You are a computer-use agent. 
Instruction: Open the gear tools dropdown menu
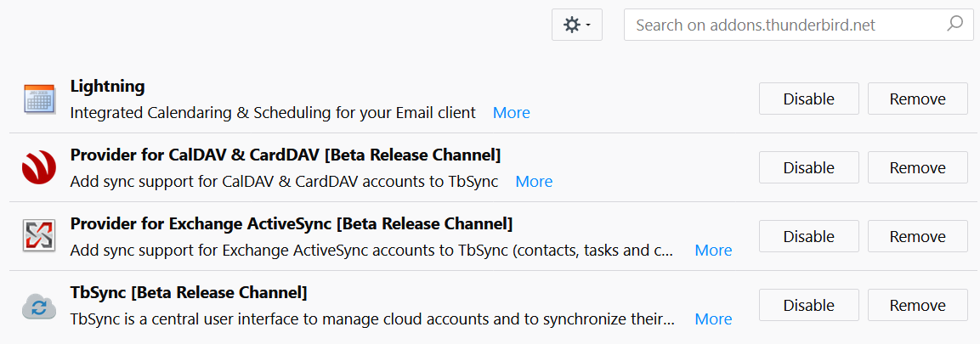tap(576, 25)
